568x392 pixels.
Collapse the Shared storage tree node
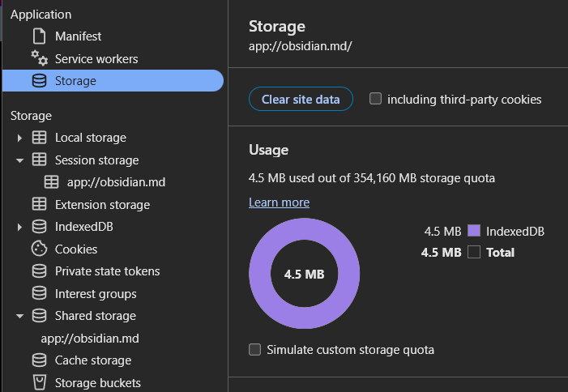[x=19, y=317]
